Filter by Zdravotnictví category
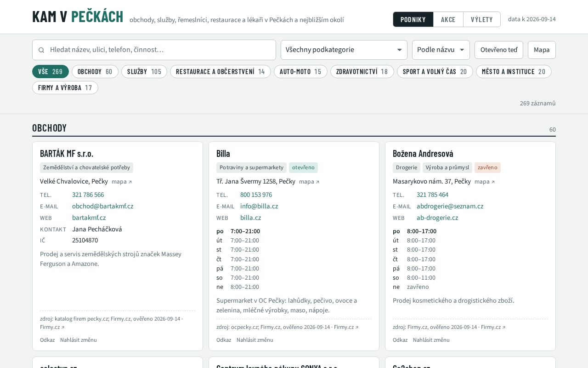Screen dimensions: 588x368 pos(362,71)
